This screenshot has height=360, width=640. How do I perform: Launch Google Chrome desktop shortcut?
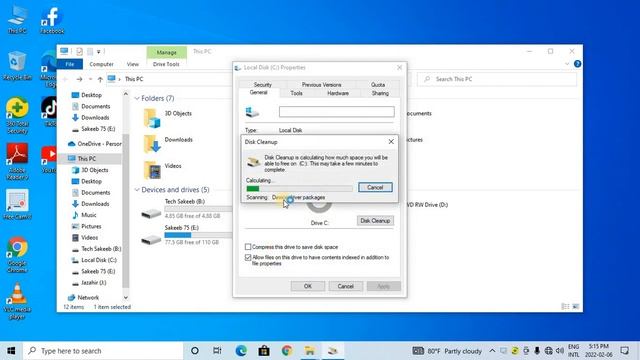pos(17,254)
